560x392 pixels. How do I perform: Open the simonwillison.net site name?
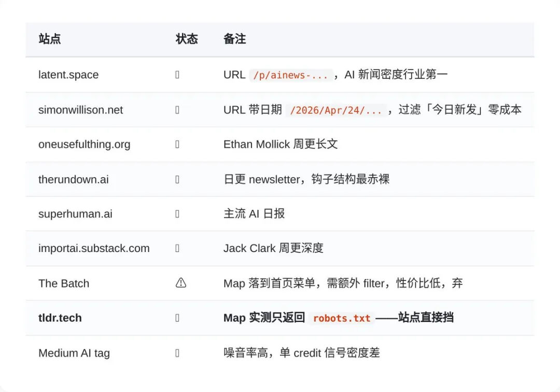click(81, 109)
